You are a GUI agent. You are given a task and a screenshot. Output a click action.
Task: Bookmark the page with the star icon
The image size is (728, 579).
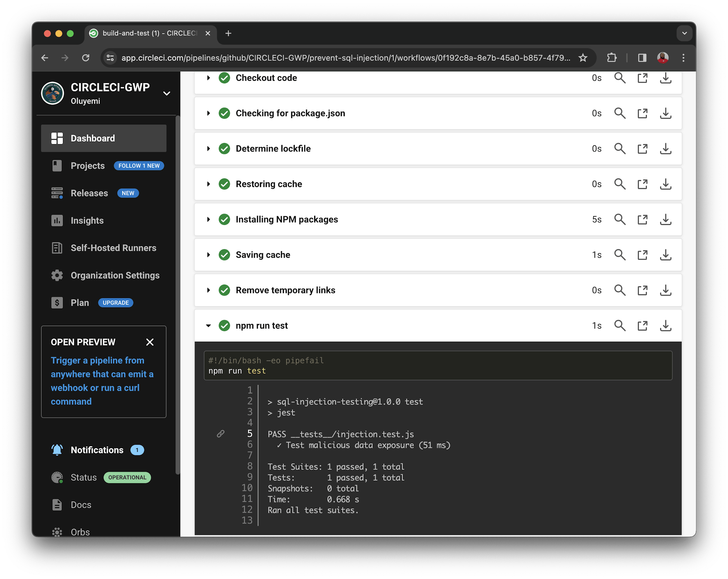tap(583, 57)
